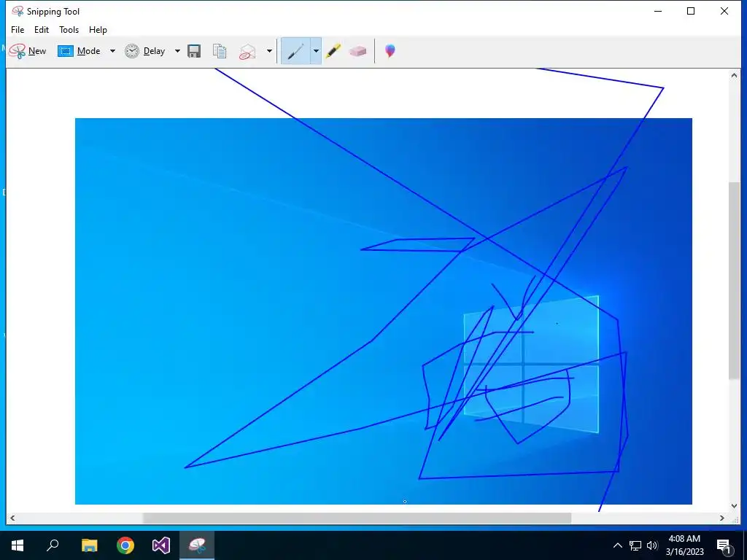This screenshot has width=747, height=560.
Task: Click the horizontal scrollbar thumb
Action: tap(357, 518)
